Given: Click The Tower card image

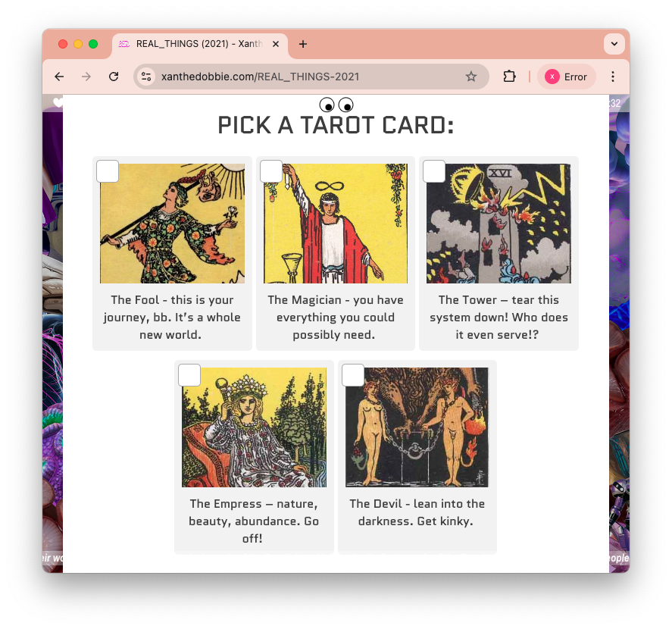Looking at the screenshot, I should [499, 224].
